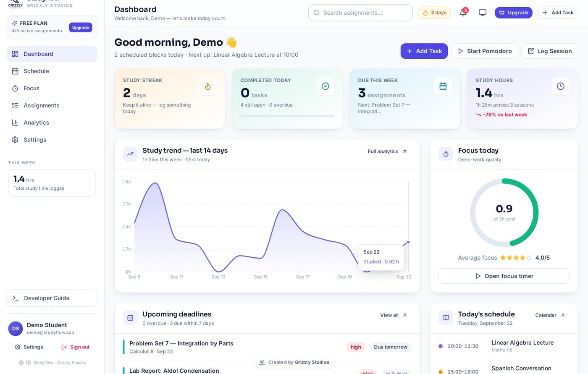Open focus timer button
The width and height of the screenshot is (588, 374).
504,276
